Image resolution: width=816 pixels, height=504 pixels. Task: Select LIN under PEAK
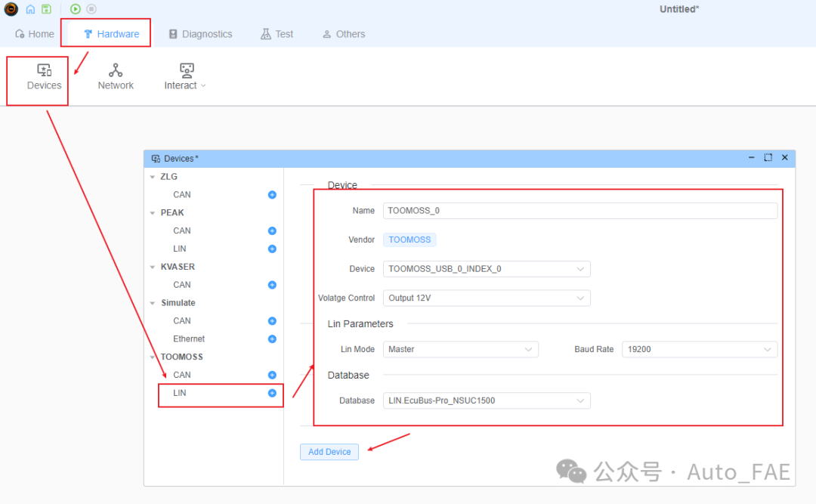pos(180,249)
